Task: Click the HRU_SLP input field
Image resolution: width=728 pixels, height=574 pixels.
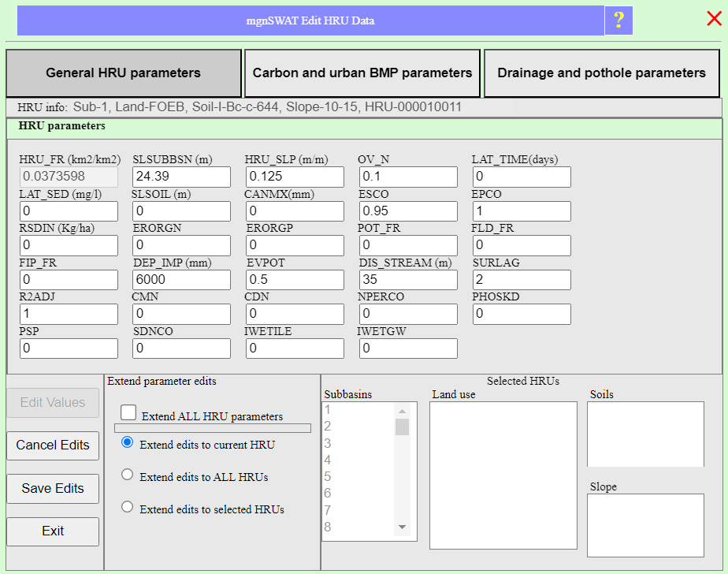Action: 295,177
